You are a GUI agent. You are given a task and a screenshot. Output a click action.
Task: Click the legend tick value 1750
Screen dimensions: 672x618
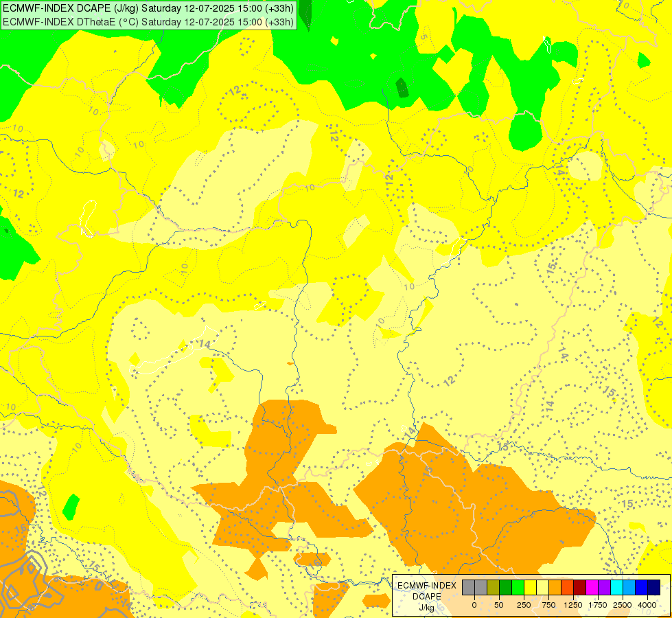click(x=598, y=605)
